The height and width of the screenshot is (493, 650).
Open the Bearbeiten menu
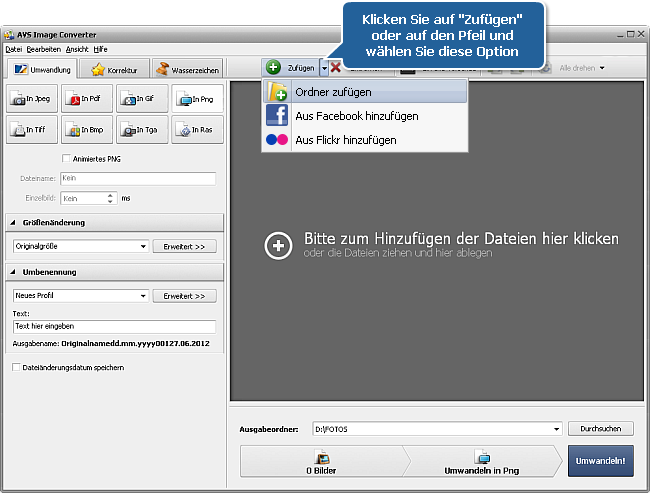(44, 49)
